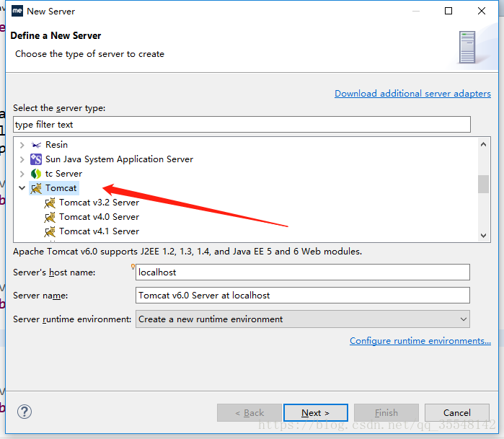Expand the Resin tree node
This screenshot has width=504, height=439.
[22, 145]
